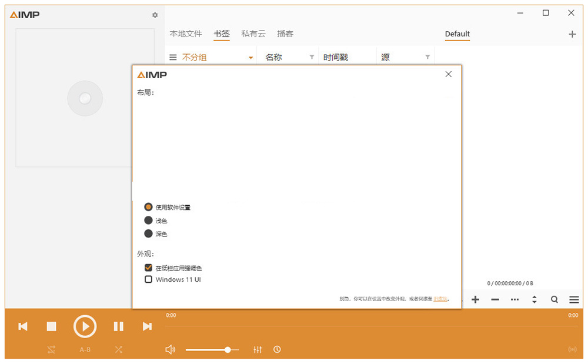Switch to the 播客 tab
588x364 pixels.
[285, 34]
